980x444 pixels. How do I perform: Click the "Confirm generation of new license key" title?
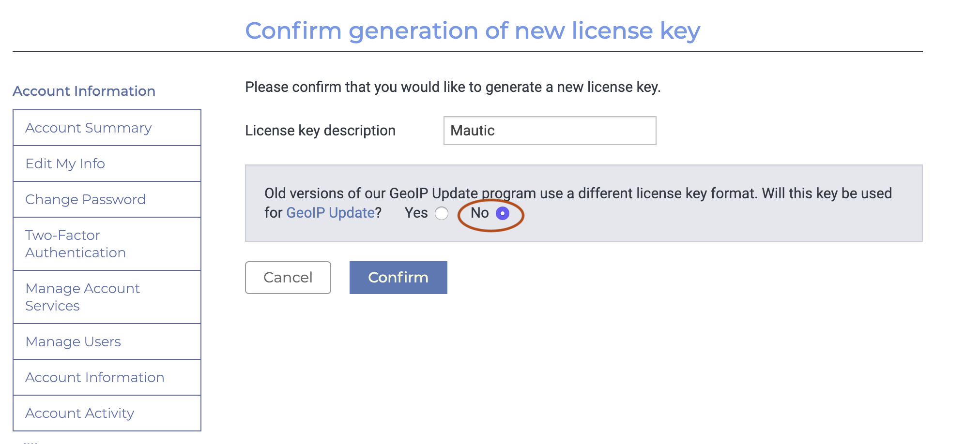472,30
